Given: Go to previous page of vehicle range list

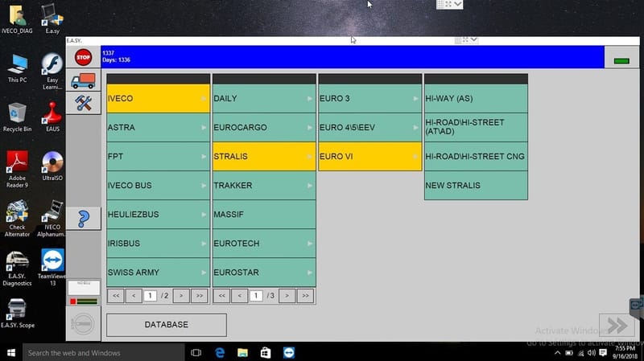Looking at the screenshot, I should pyautogui.click(x=240, y=296).
